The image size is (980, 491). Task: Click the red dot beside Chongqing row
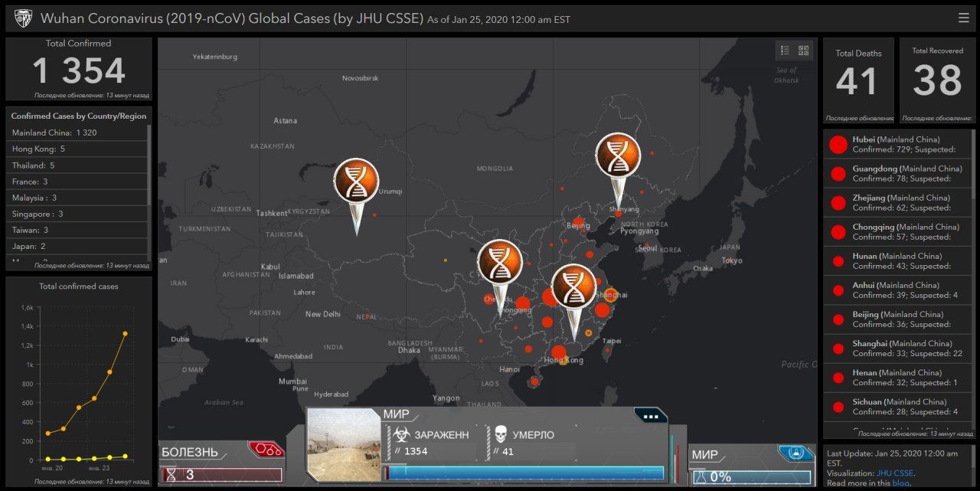(x=838, y=231)
